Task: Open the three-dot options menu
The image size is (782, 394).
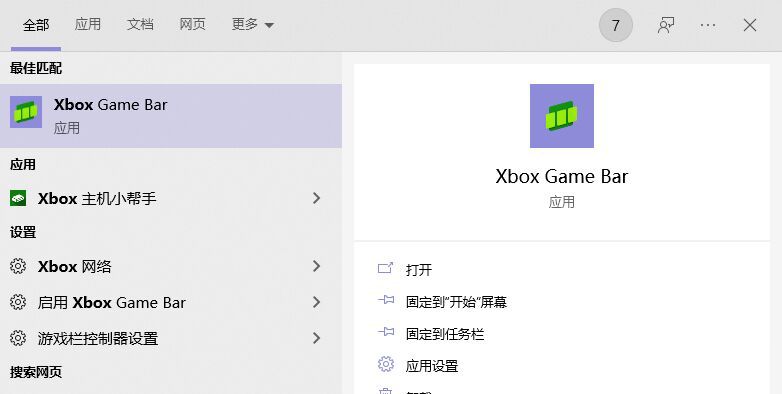Action: 708,25
